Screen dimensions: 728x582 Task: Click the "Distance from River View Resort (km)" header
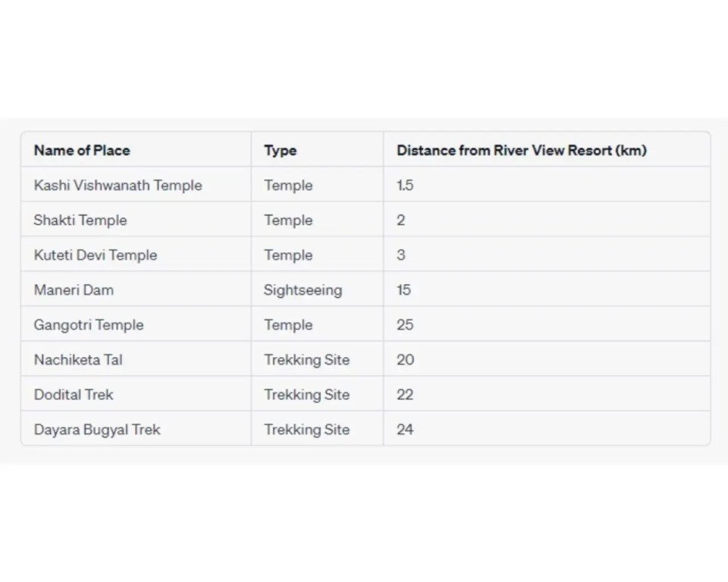coord(521,150)
